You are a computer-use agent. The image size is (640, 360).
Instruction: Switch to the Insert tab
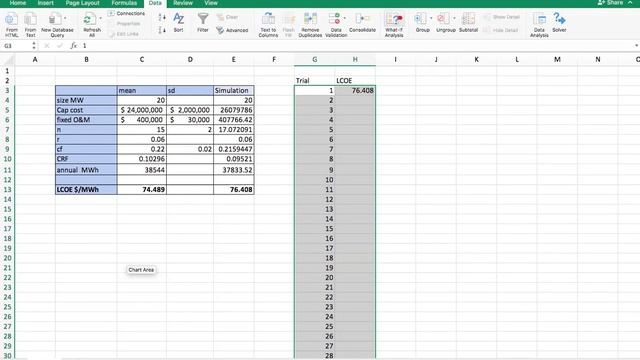click(45, 3)
